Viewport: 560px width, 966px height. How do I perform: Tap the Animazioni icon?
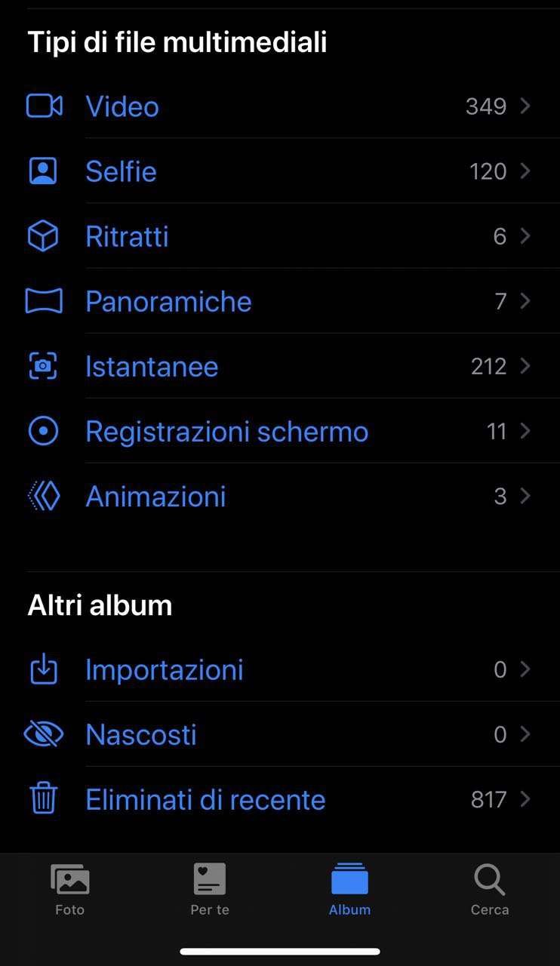click(x=43, y=497)
